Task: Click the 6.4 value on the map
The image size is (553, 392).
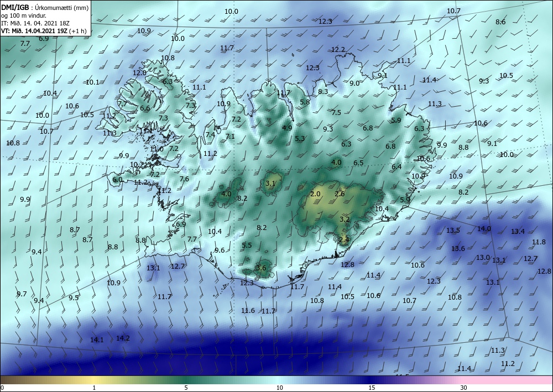Action: (397, 167)
